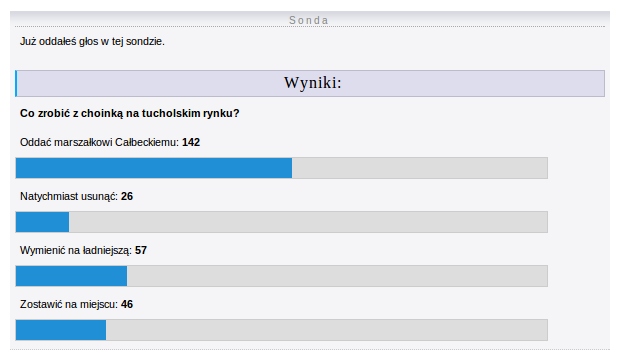Click the blue portion of 'Natychmiast usunąć' bar
Screen dimensions: 620x364
point(42,222)
